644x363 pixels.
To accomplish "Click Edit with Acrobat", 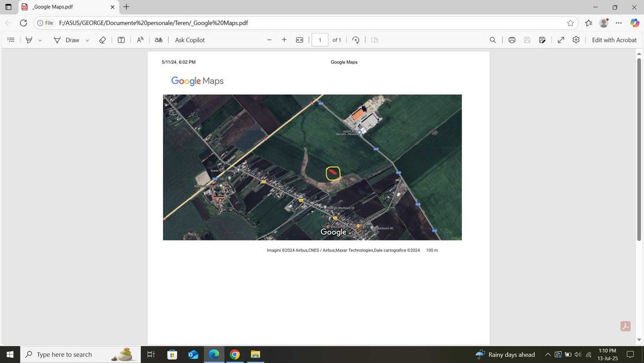I will tap(614, 40).
